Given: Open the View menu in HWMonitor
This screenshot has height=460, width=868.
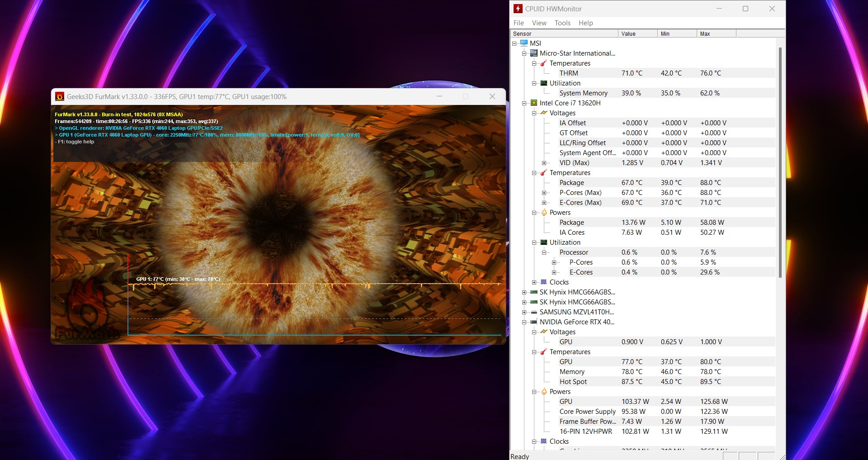Looking at the screenshot, I should [x=539, y=23].
